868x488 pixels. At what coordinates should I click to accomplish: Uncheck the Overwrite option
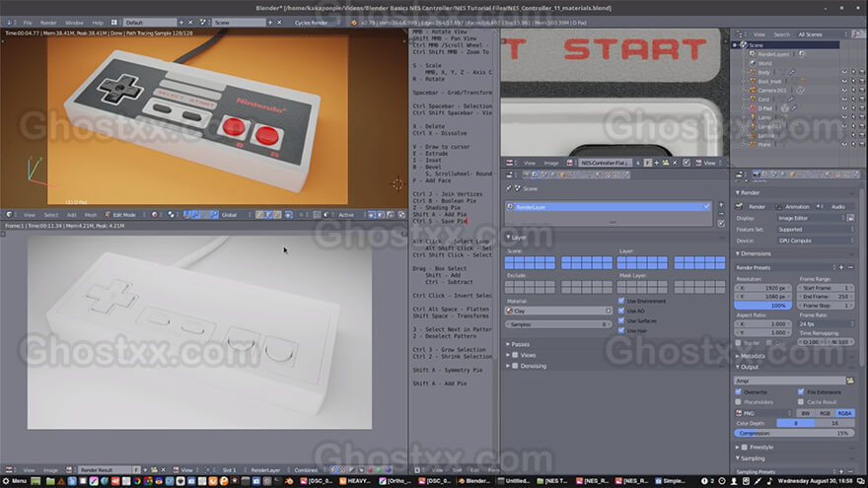coord(739,391)
